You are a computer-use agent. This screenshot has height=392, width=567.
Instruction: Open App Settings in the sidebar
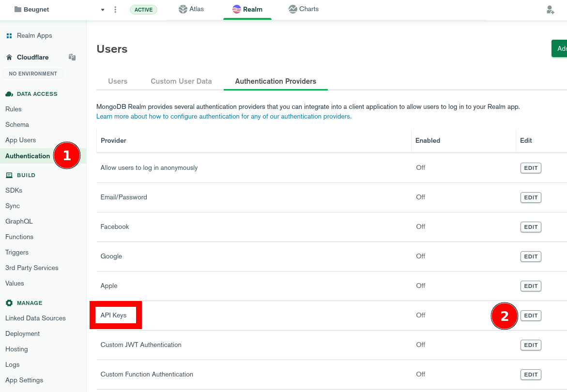point(24,380)
